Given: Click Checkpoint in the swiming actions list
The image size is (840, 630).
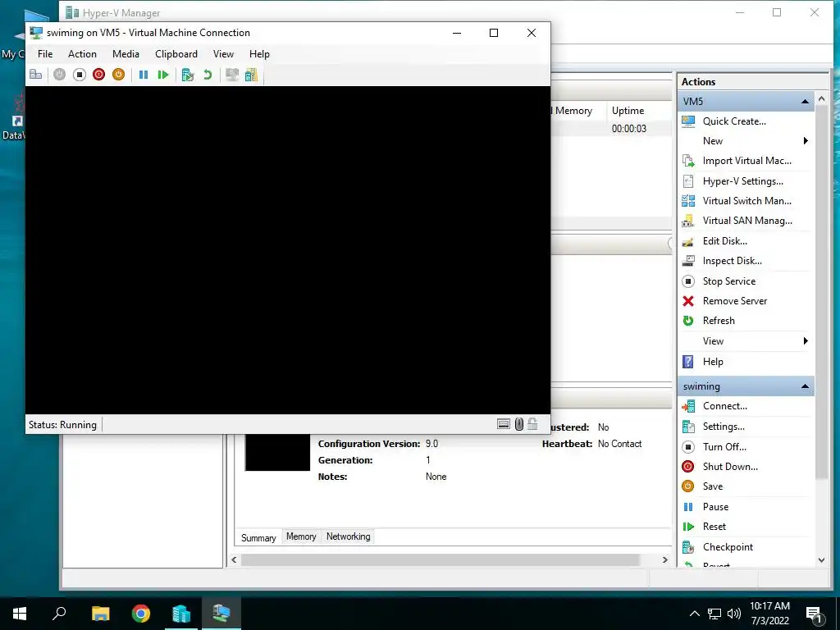Looking at the screenshot, I should click(728, 547).
